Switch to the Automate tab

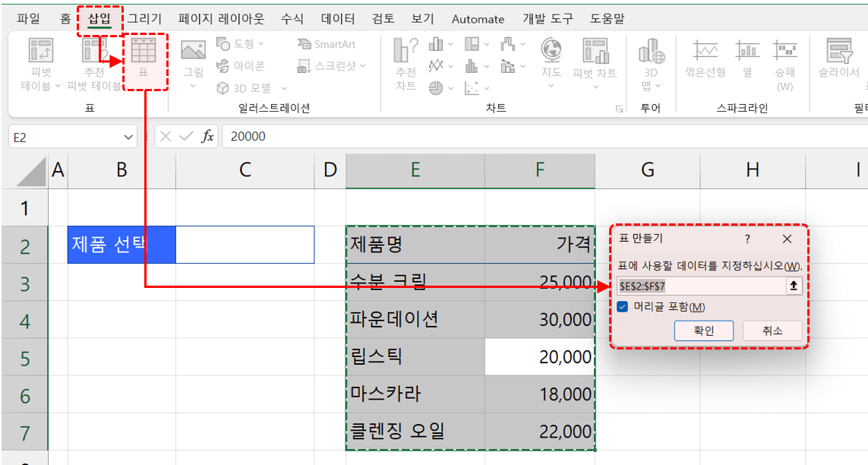[478, 20]
